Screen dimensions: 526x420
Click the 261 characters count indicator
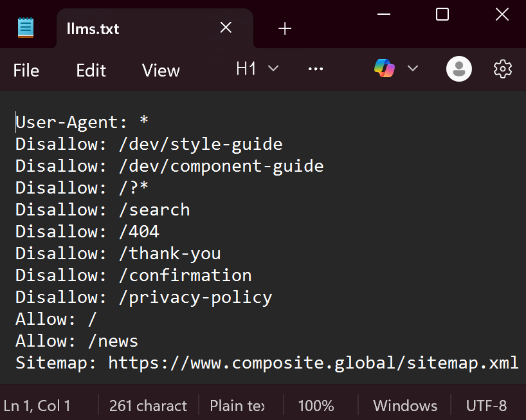[147, 405]
